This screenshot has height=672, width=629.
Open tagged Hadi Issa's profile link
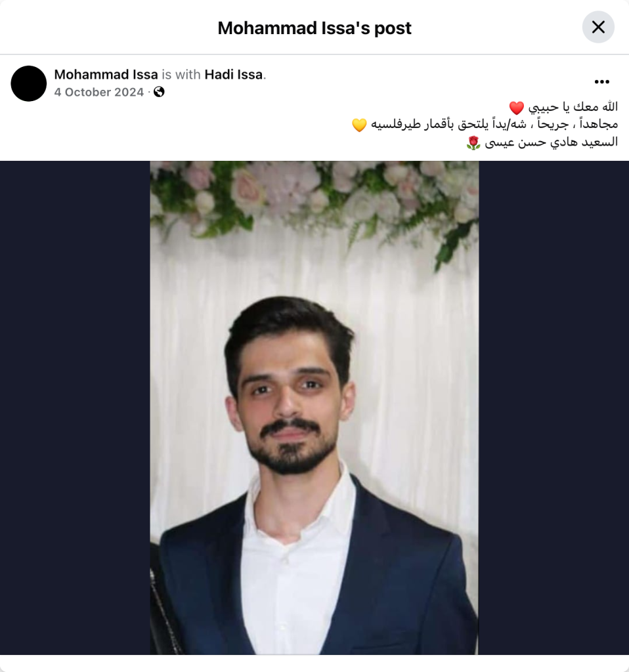tap(233, 75)
